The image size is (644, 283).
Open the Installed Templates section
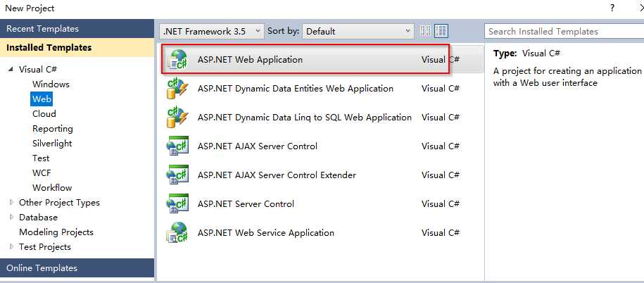(x=77, y=48)
